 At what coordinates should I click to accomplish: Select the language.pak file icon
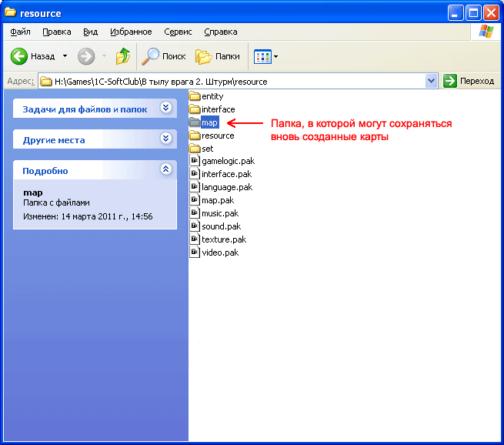195,187
